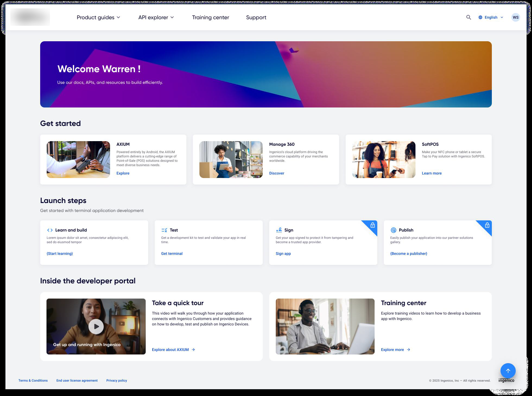Click the Test step icon
532x396 pixels.
click(x=164, y=230)
